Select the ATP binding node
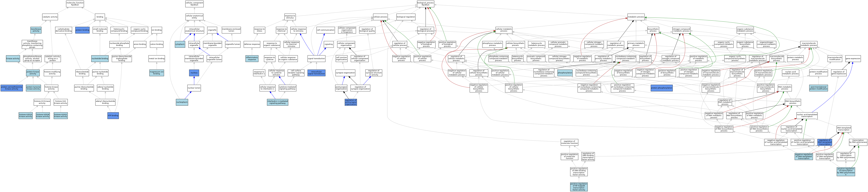 pyautogui.click(x=113, y=116)
